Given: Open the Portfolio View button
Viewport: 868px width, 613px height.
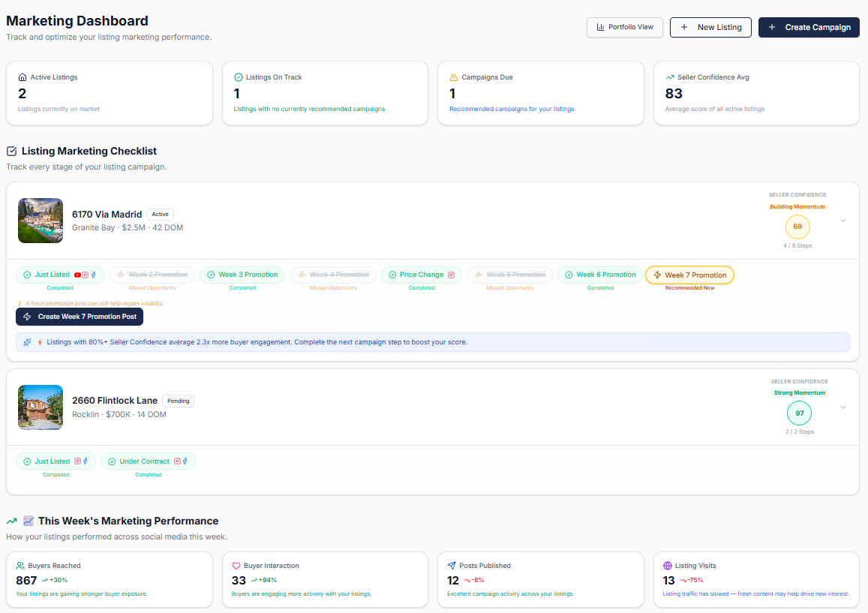Looking at the screenshot, I should tap(624, 27).
